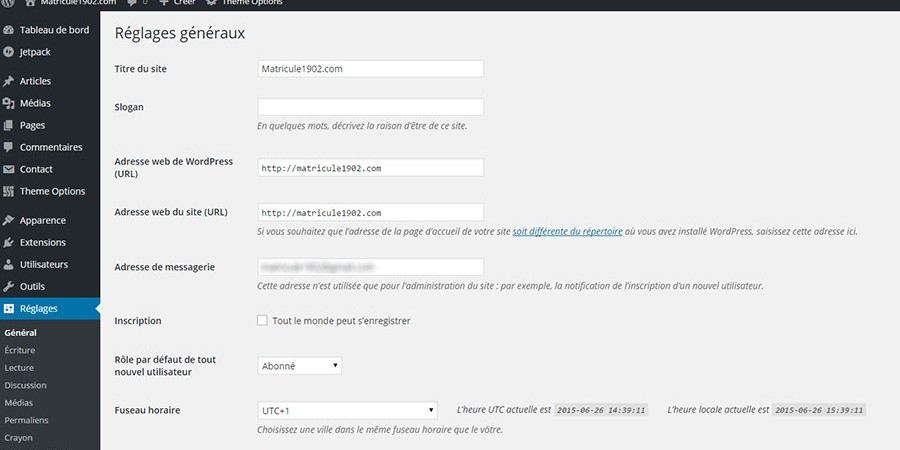Click the plus icon next to Créer
This screenshot has height=450, width=900.
coord(164,3)
